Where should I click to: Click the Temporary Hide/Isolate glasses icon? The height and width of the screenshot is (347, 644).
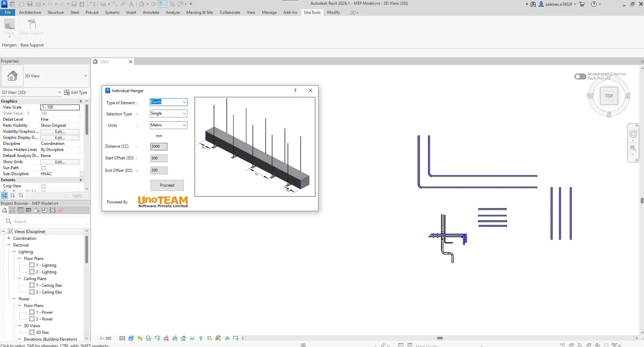click(x=192, y=338)
